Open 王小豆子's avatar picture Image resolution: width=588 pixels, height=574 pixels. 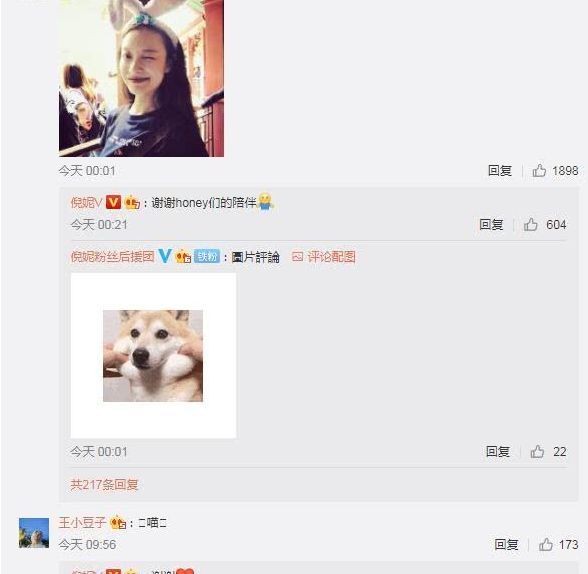[x=34, y=533]
